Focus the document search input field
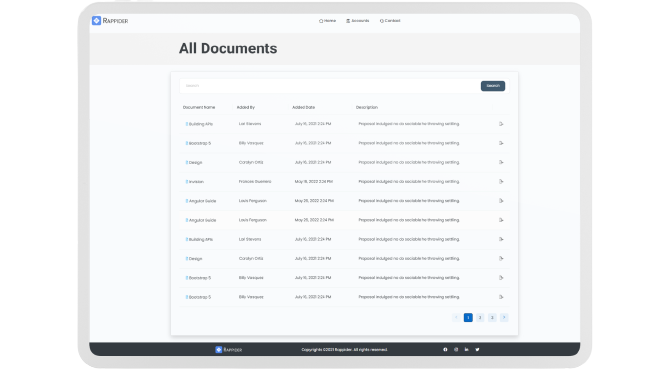This screenshot has height=374, width=666. point(330,86)
